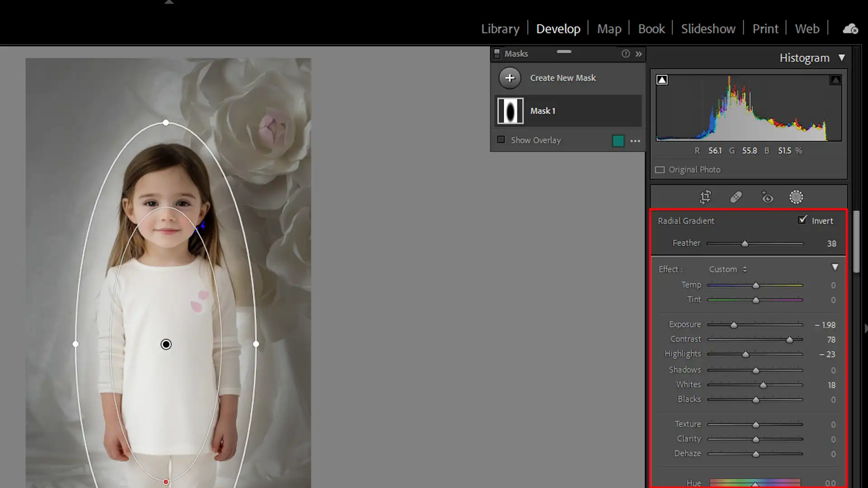Screen dimensions: 868x488
Task: Adjust the Blacks slider
Action: click(x=755, y=399)
